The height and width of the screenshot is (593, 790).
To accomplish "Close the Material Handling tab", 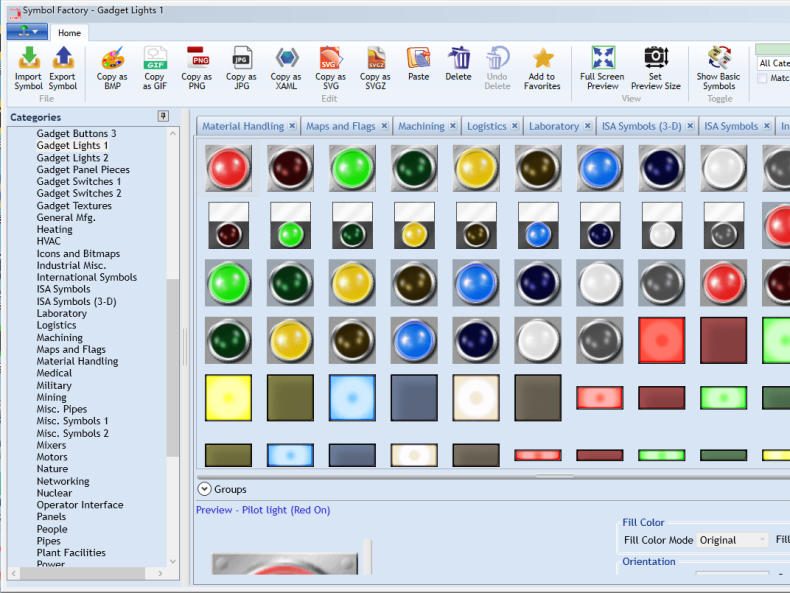I will (292, 125).
